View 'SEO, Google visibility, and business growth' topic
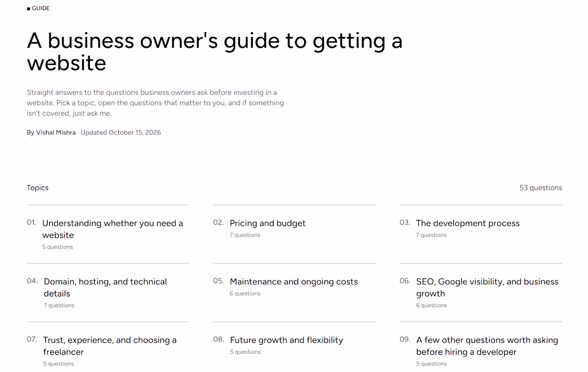588x372 pixels. pyautogui.click(x=487, y=287)
